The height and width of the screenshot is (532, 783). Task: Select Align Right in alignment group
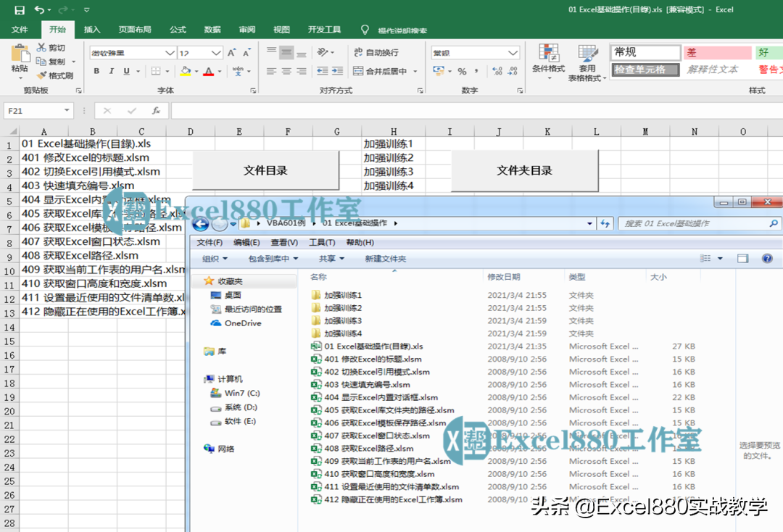coord(302,71)
